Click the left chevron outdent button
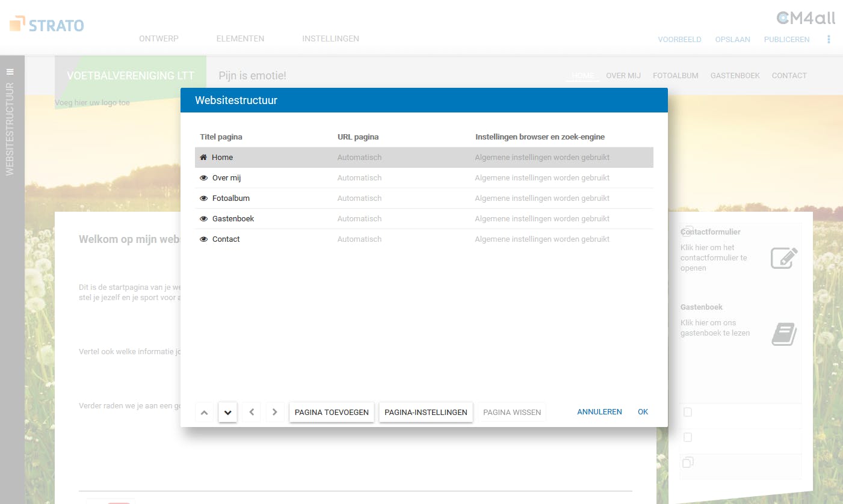The height and width of the screenshot is (504, 843). pos(252,413)
